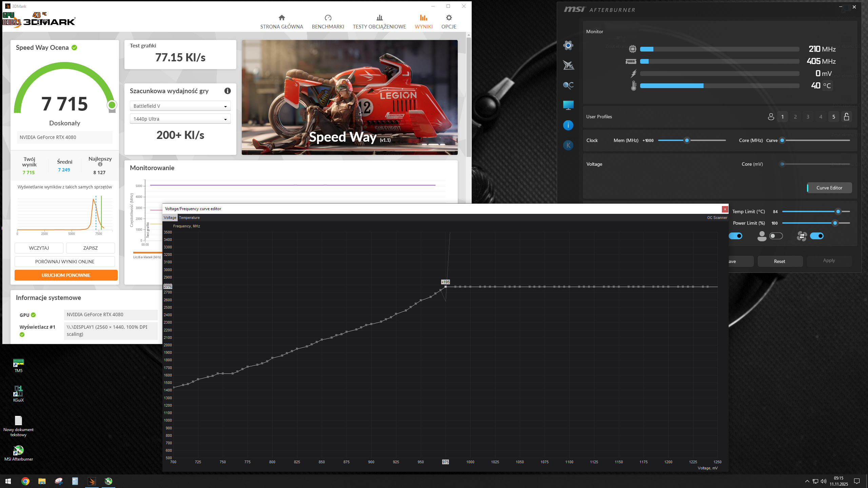Open the hardware monitor screen icon
This screenshot has width=868, height=488.
coord(568,105)
